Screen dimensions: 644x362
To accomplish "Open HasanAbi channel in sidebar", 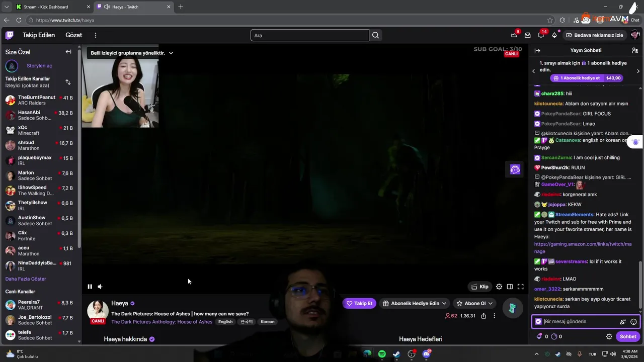I will tap(40, 115).
